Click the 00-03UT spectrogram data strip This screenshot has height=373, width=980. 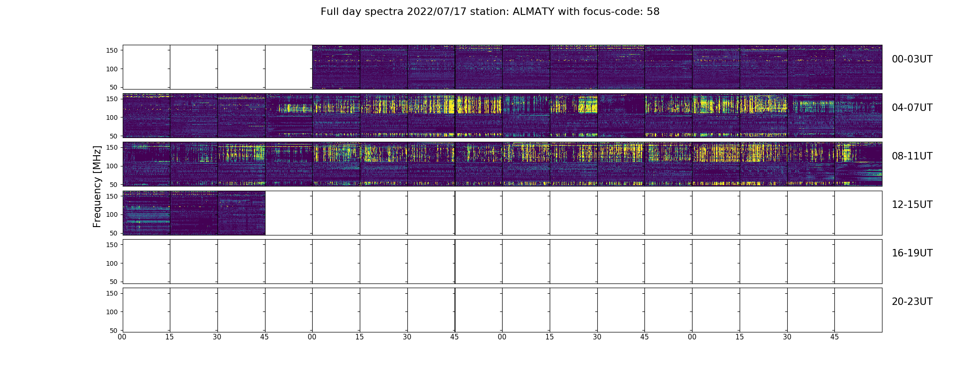pos(597,67)
